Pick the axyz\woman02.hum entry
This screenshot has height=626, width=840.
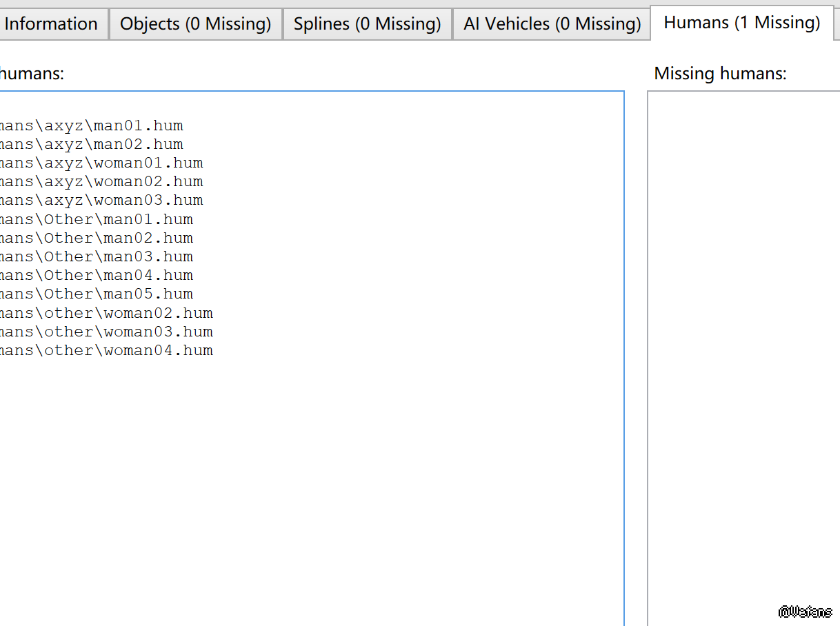(101, 182)
